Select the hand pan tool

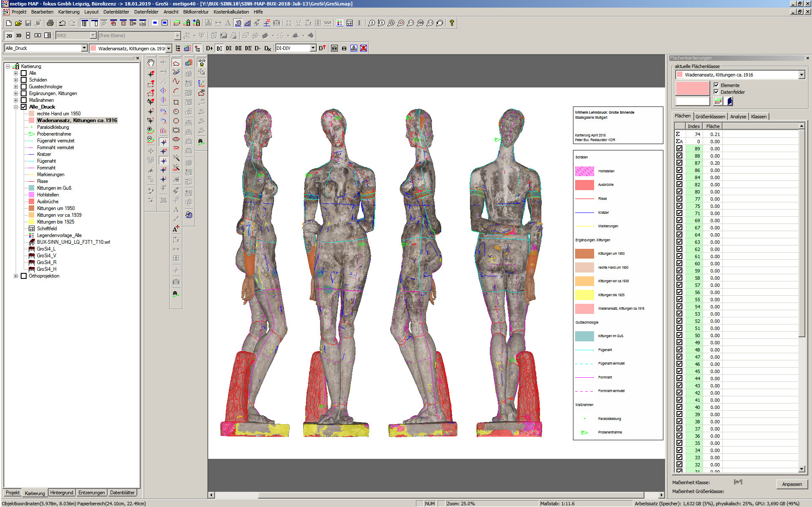click(x=151, y=63)
